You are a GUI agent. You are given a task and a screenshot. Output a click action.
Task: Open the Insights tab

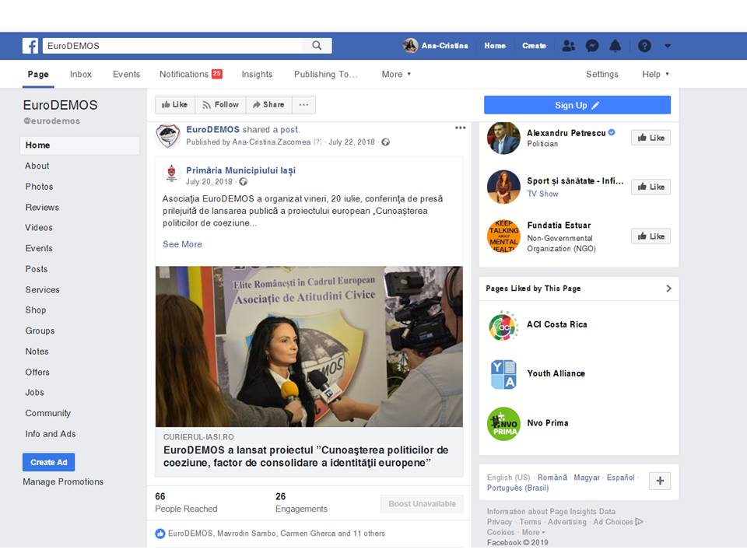tap(257, 74)
